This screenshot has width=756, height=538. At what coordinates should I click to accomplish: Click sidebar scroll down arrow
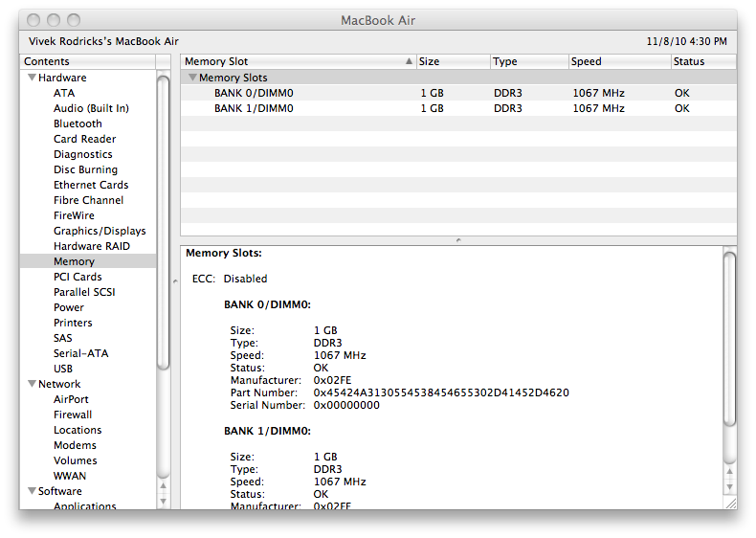[164, 502]
